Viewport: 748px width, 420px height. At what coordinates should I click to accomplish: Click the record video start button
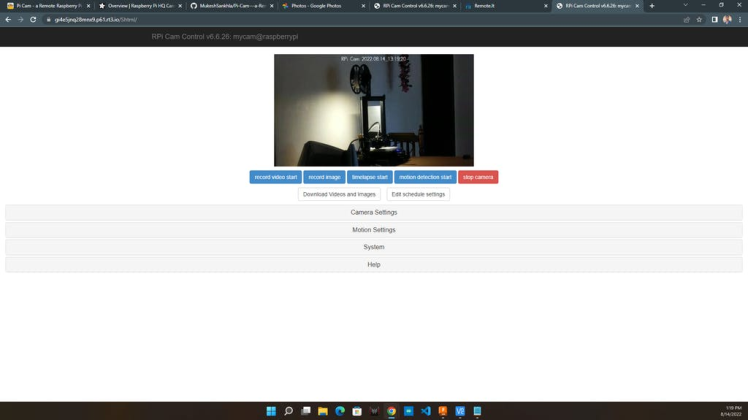tap(275, 177)
